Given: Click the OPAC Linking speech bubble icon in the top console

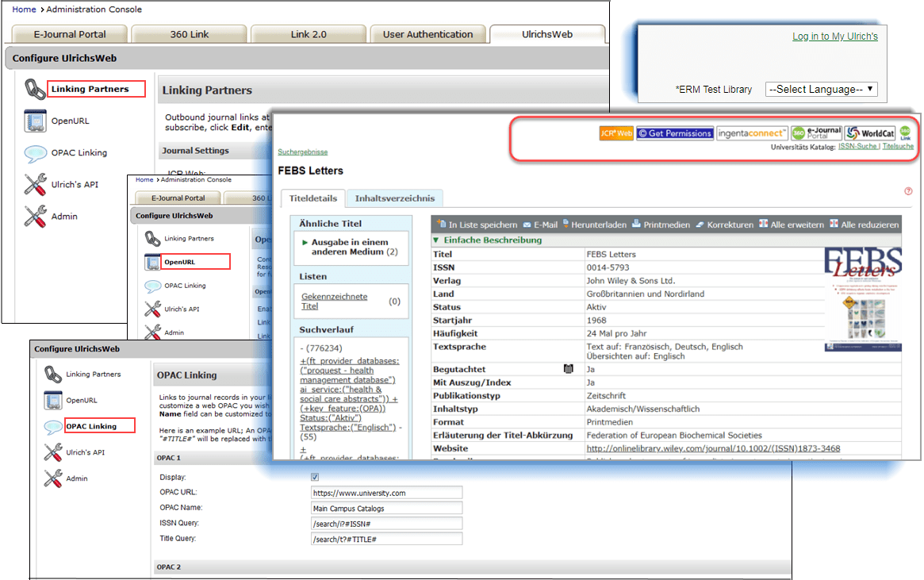Looking at the screenshot, I should pos(36,153).
